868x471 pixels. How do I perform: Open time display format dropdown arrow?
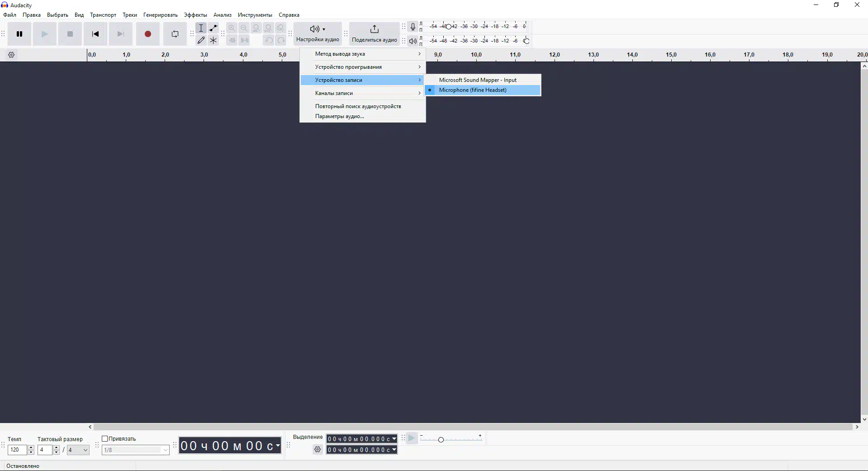[278, 446]
